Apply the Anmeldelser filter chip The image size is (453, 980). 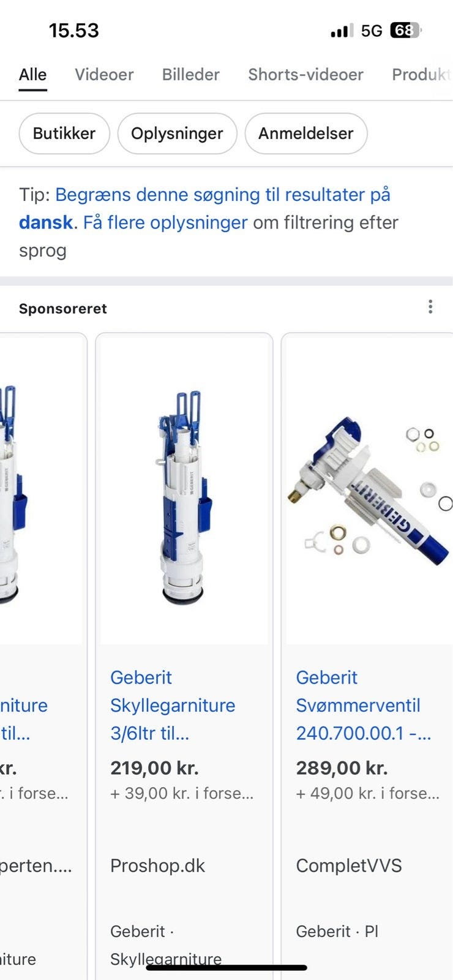click(x=306, y=134)
